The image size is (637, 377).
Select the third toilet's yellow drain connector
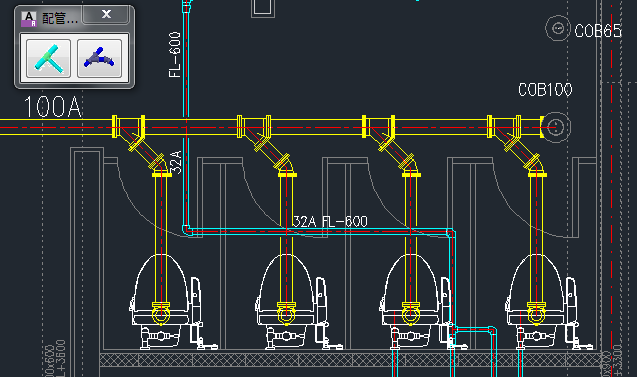point(411,313)
